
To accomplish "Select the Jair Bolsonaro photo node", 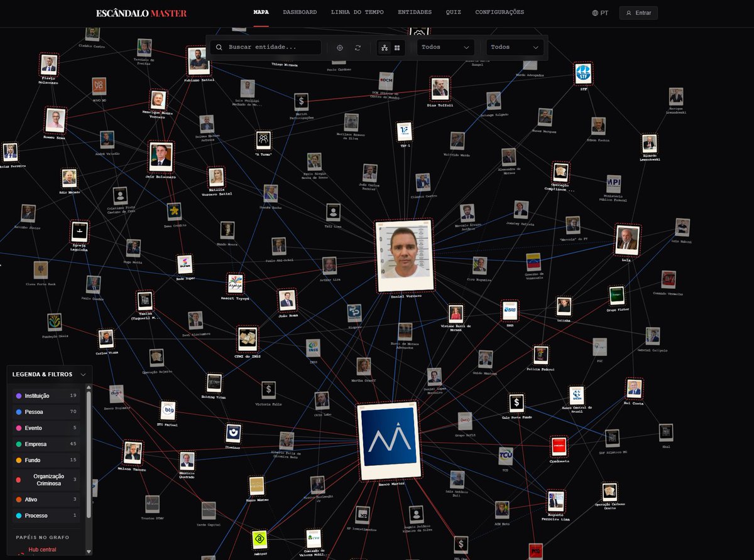I will point(161,158).
